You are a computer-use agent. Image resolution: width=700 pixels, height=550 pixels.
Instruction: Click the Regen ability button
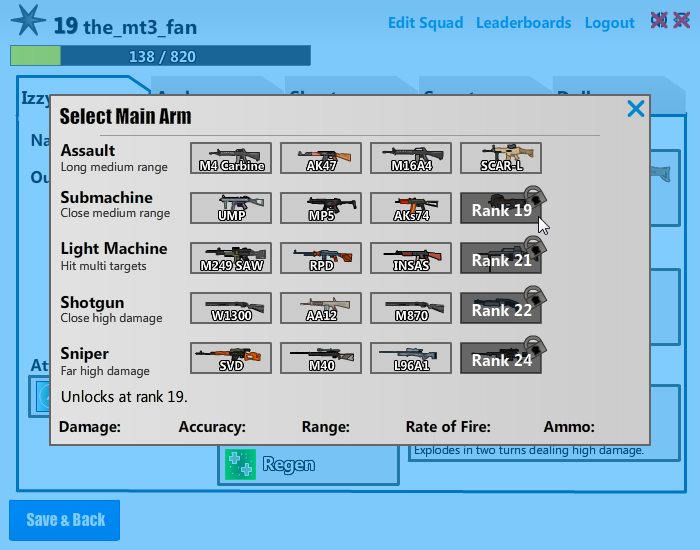(x=308, y=465)
